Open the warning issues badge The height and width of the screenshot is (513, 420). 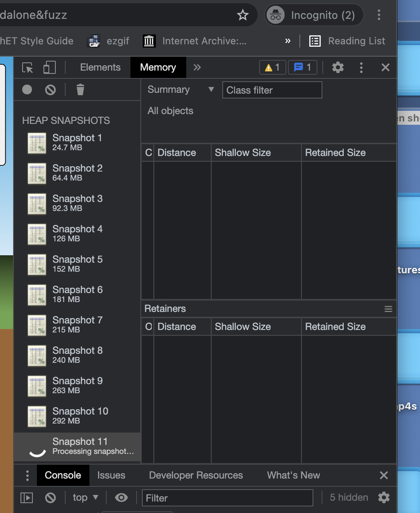coord(272,67)
